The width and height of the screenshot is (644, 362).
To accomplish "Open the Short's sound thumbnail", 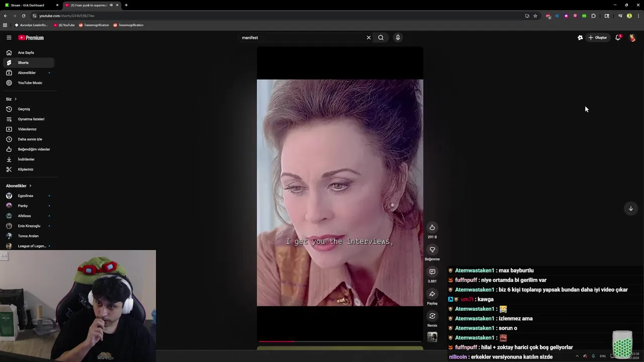I will (432, 337).
